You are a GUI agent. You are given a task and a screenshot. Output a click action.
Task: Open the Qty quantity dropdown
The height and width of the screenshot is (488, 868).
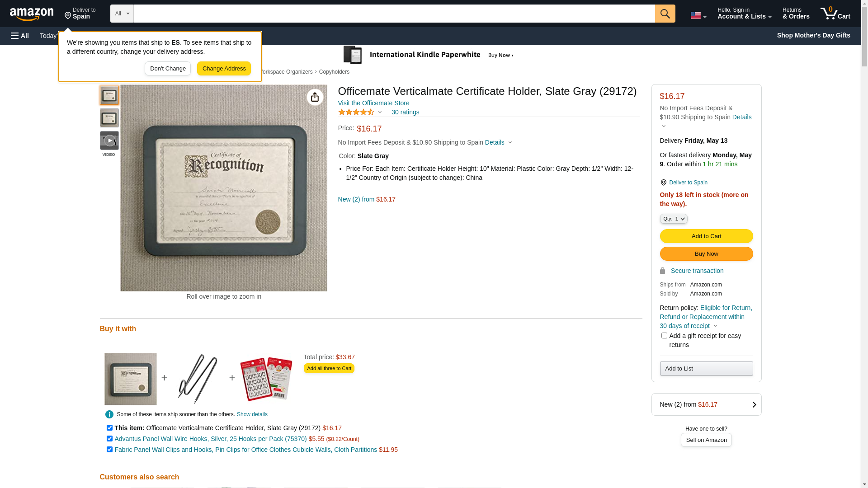click(x=674, y=219)
